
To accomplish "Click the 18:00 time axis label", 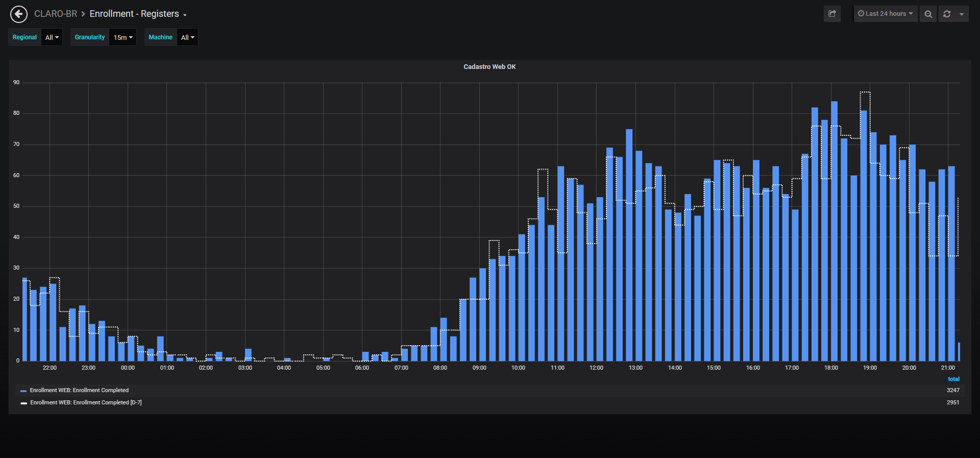I will click(x=831, y=368).
